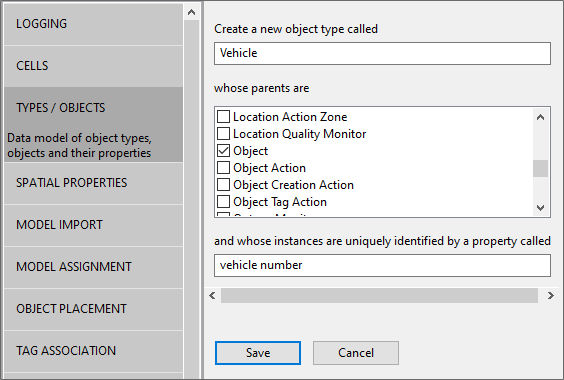Click the 'whose parents are' label
The height and width of the screenshot is (380, 564).
tap(261, 88)
